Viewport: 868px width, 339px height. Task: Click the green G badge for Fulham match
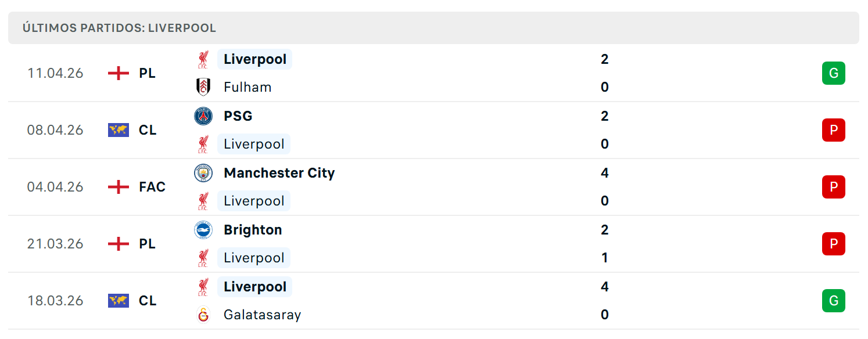(834, 73)
